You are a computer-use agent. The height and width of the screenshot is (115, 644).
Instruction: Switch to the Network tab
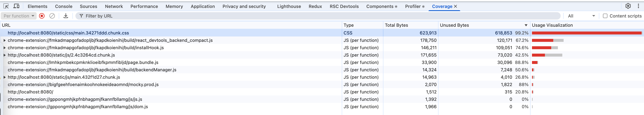[x=114, y=6]
